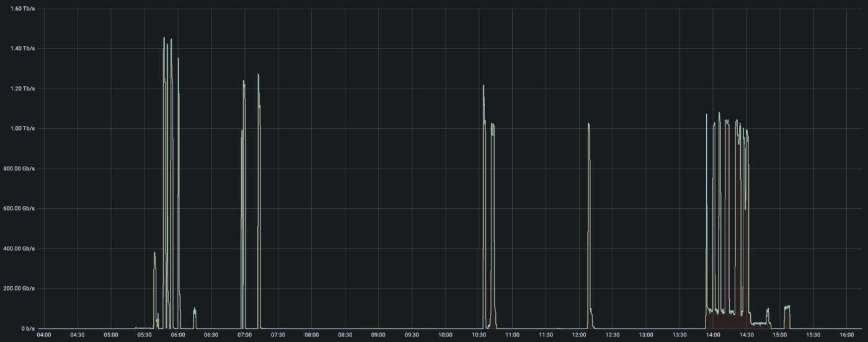The height and width of the screenshot is (342, 868).
Task: Click the 12:00 time axis label
Action: pyautogui.click(x=579, y=335)
